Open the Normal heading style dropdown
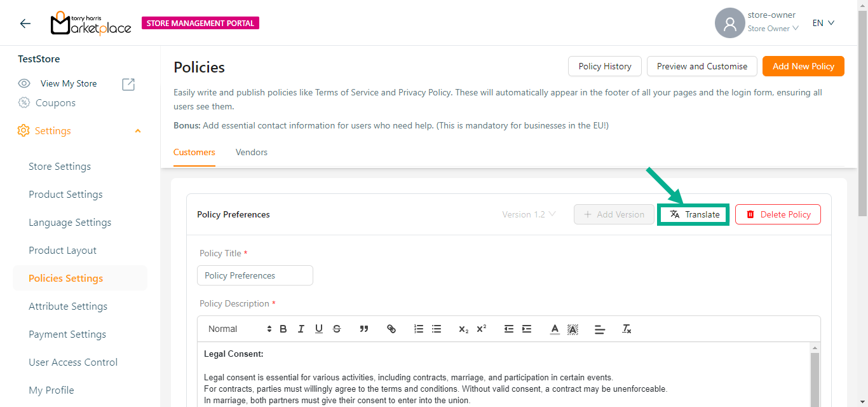 [x=239, y=329]
